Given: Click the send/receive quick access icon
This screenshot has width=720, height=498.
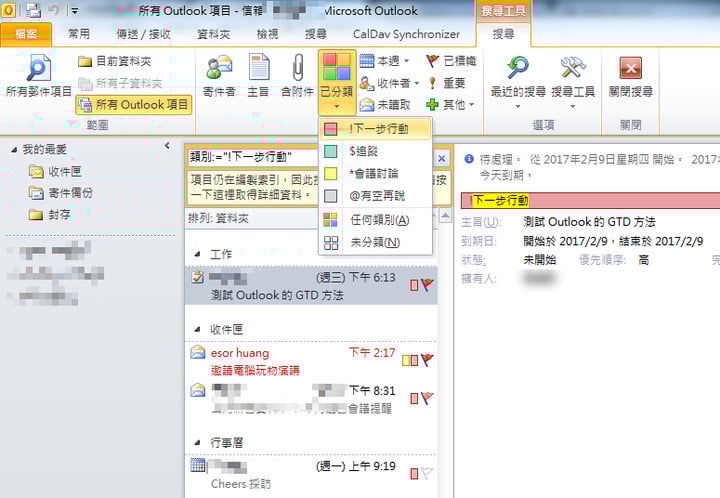Looking at the screenshot, I should (x=33, y=10).
